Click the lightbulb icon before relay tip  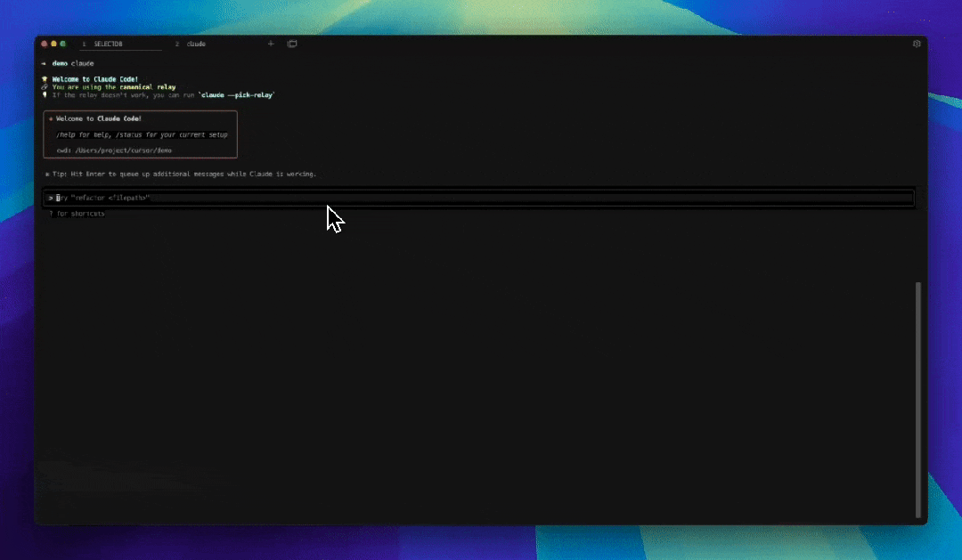coord(45,95)
